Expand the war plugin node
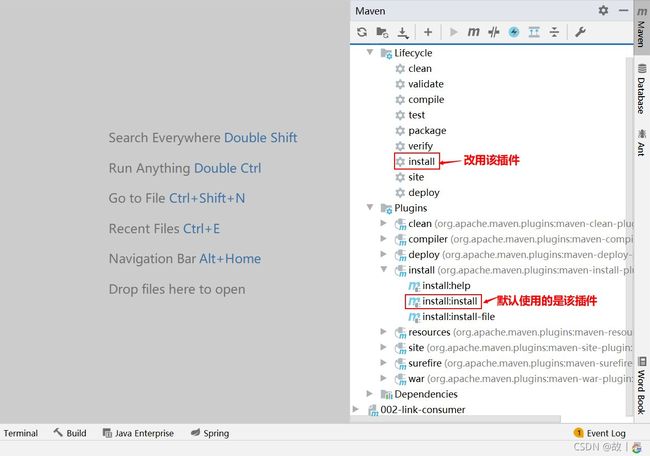The height and width of the screenshot is (456, 650). [383, 378]
